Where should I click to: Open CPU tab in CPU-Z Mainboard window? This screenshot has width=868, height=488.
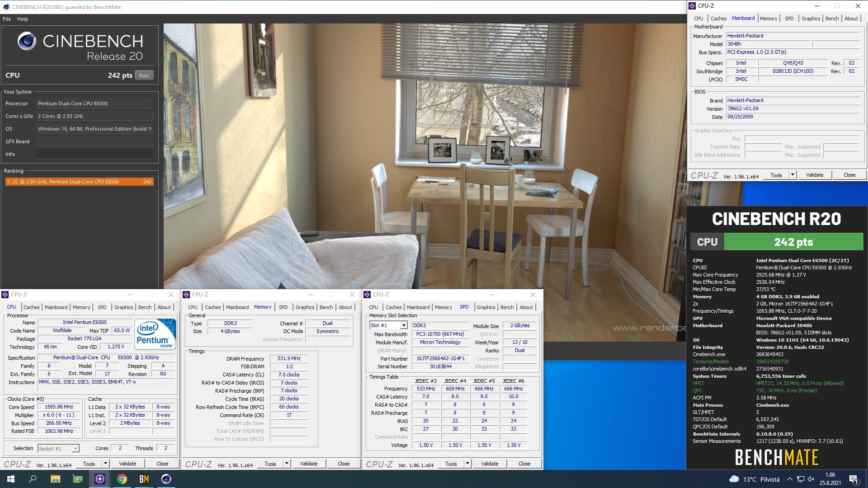click(698, 19)
